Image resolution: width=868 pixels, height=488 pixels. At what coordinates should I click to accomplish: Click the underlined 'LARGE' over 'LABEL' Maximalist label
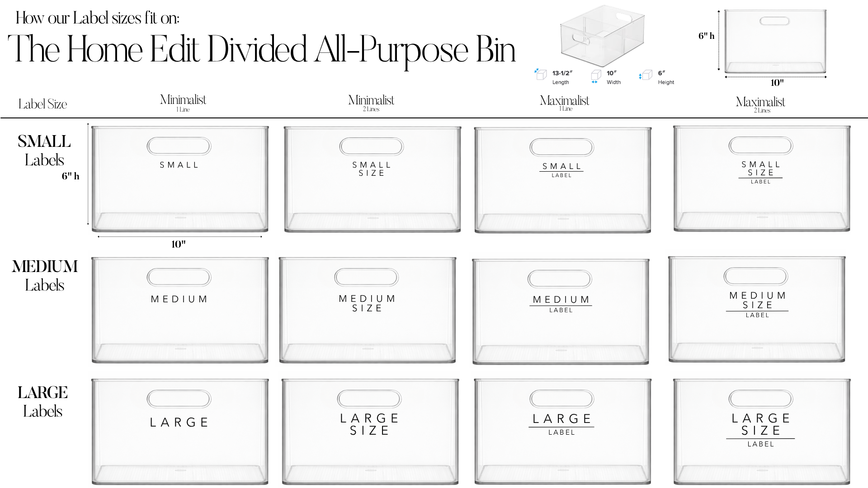coord(561,424)
